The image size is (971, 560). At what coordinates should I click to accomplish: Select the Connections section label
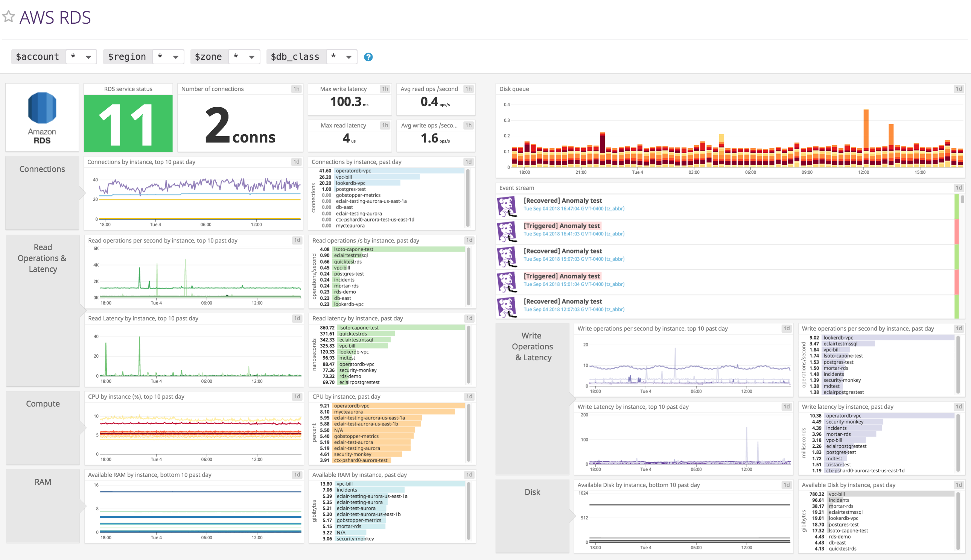click(x=42, y=169)
